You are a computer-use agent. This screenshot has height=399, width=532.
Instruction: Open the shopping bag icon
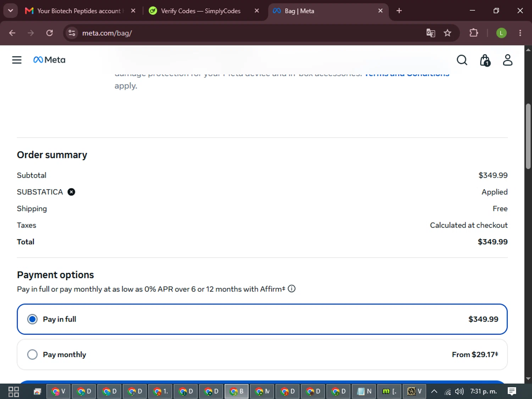(x=485, y=60)
